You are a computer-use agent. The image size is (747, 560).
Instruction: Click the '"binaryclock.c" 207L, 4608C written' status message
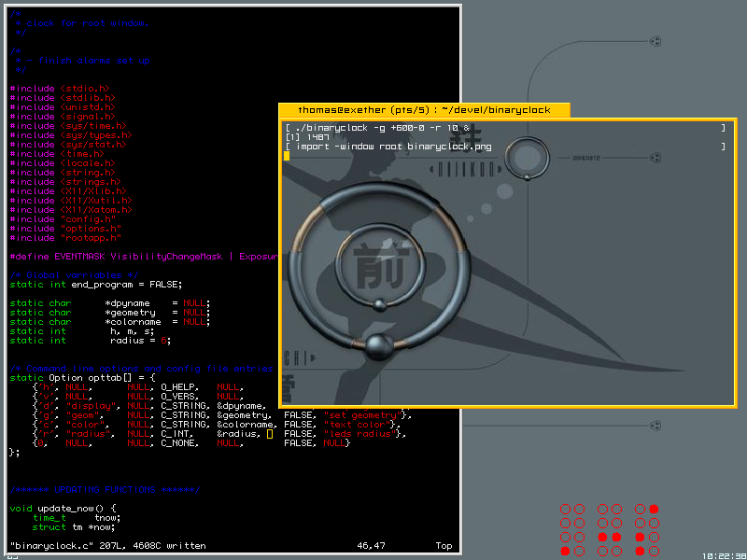tap(107, 546)
